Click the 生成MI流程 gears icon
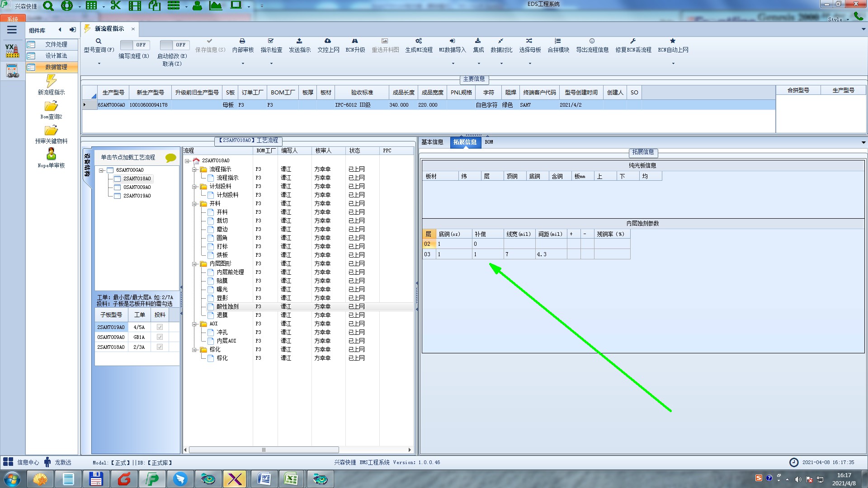Image resolution: width=868 pixels, height=488 pixels. 419,41
